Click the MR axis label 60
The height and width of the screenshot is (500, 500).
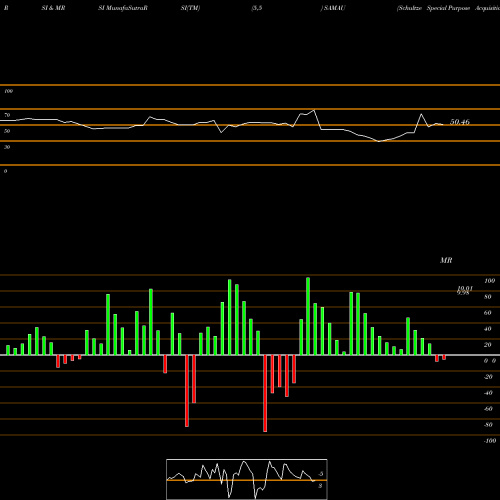[x=488, y=313]
